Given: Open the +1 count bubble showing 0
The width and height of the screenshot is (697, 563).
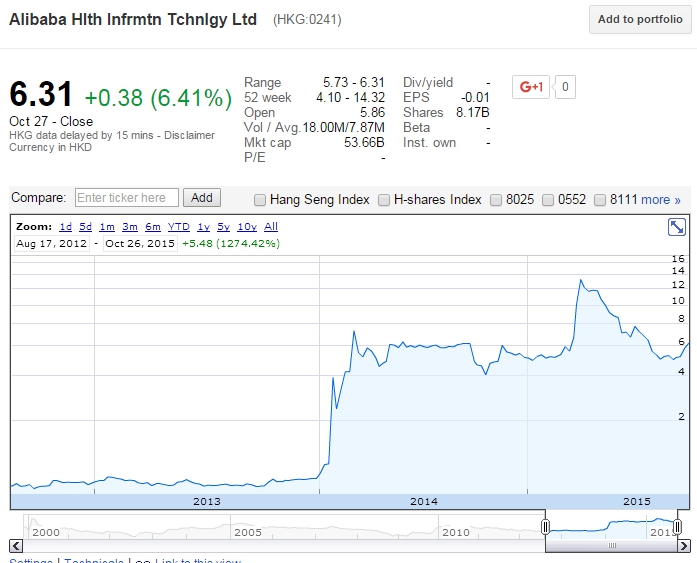Looking at the screenshot, I should click(x=565, y=87).
